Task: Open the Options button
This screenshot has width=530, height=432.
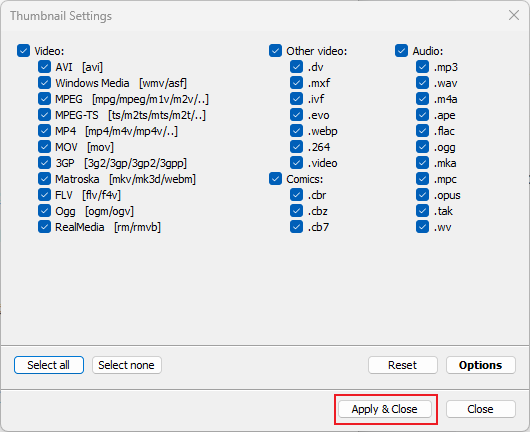Action: (481, 365)
